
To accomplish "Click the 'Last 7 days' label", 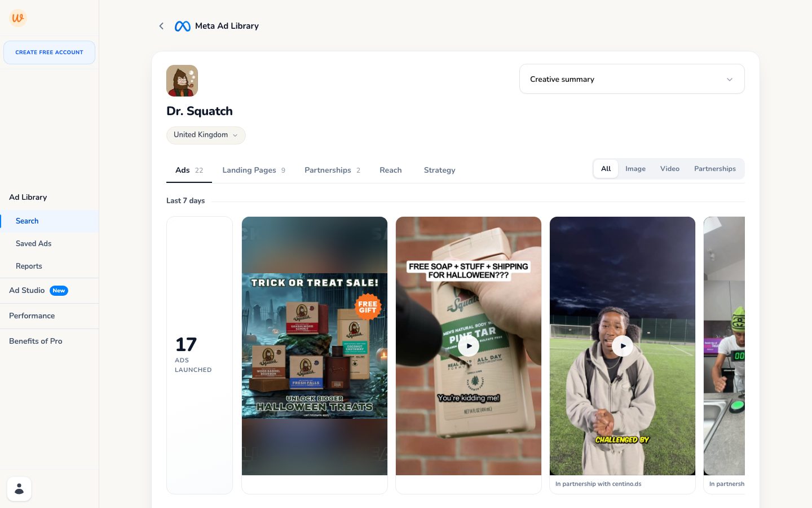I will coord(186,200).
